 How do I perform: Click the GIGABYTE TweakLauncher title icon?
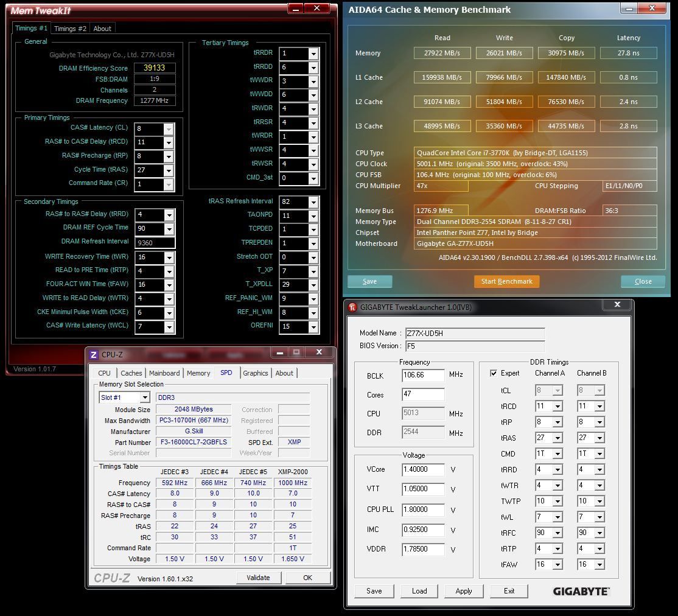click(352, 307)
